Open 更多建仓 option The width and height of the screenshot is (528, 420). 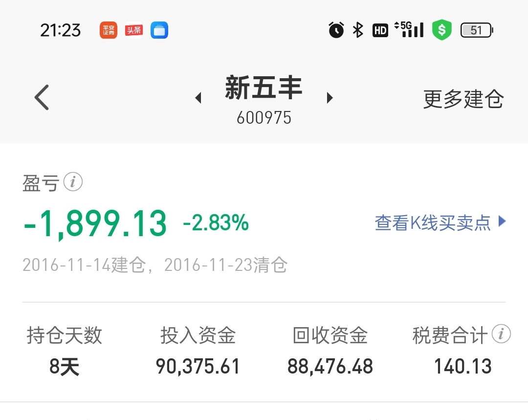point(463,99)
